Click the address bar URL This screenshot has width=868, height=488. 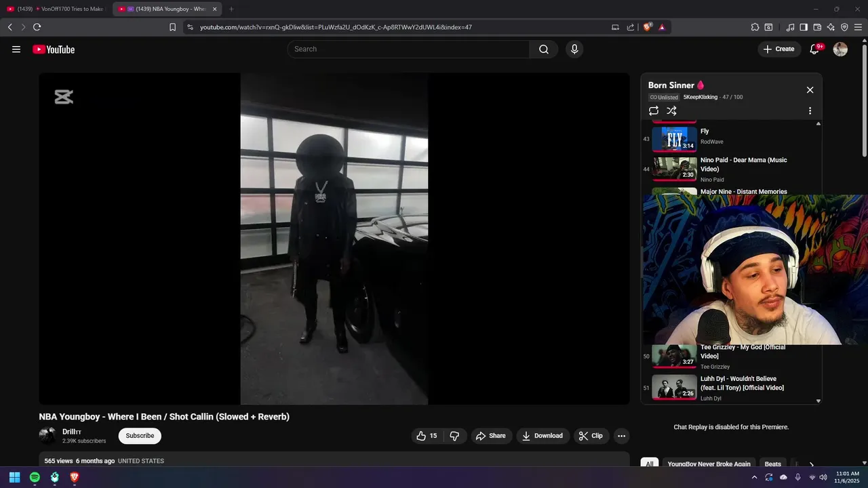(336, 27)
